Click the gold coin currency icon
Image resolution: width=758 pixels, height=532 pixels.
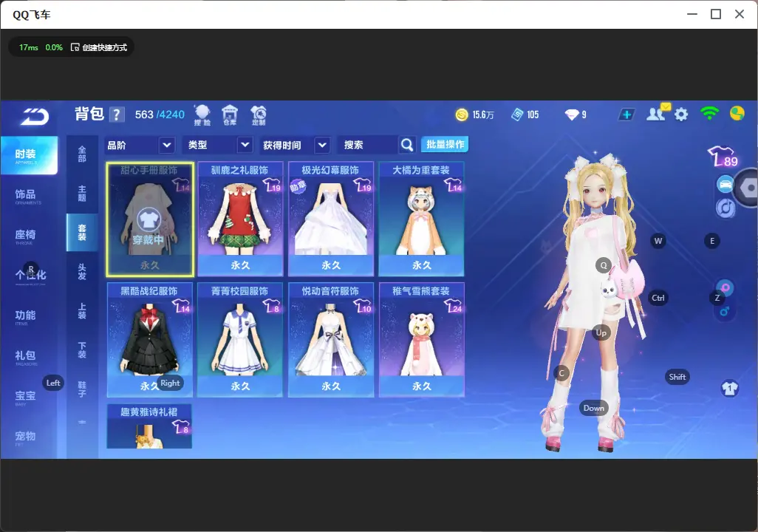(462, 115)
